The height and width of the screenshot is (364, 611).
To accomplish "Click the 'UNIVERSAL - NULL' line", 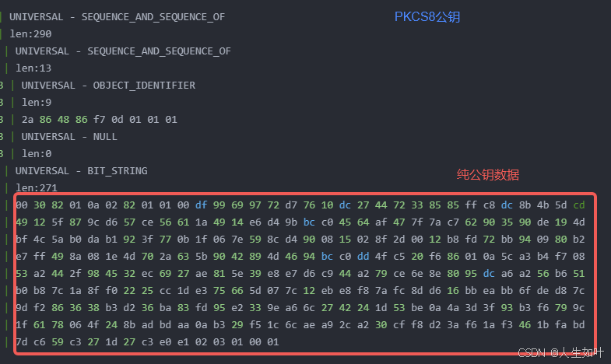I will click(69, 137).
